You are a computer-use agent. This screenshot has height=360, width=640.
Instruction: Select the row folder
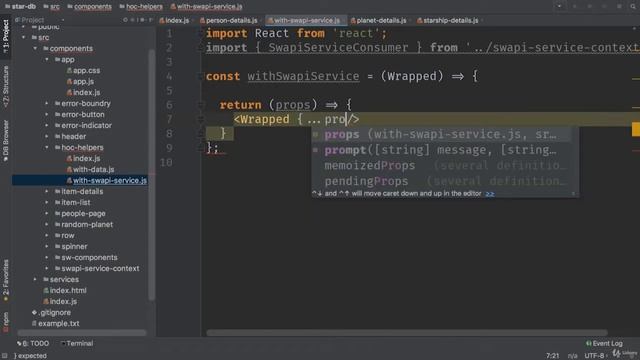tap(64, 236)
